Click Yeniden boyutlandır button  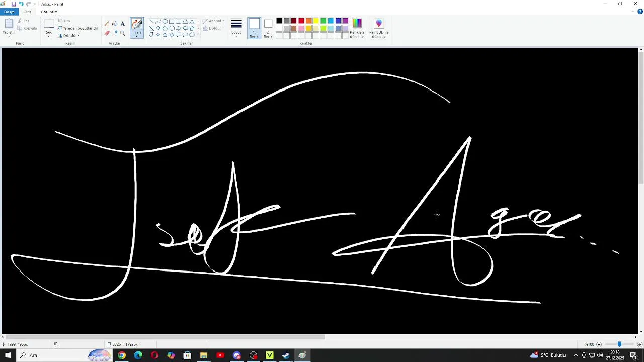[77, 28]
